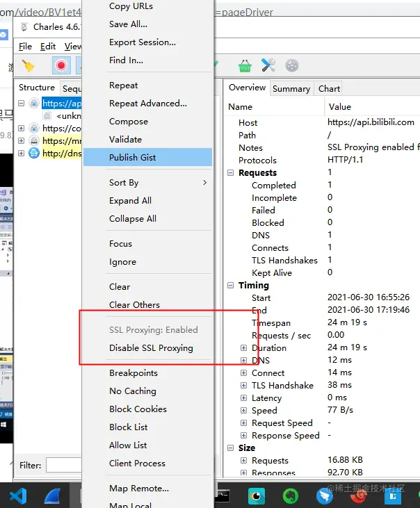
Task: Expand the Request Speed row
Action: 243,423
